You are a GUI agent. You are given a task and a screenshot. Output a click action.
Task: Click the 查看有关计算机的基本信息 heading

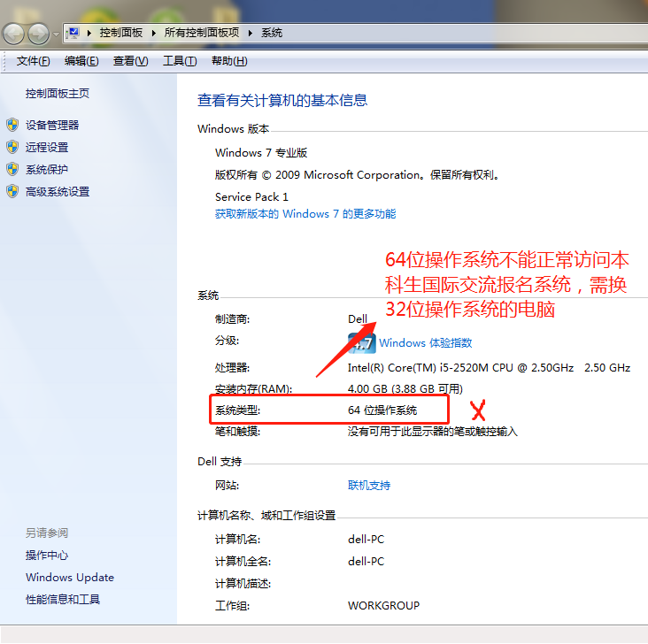coord(282,100)
